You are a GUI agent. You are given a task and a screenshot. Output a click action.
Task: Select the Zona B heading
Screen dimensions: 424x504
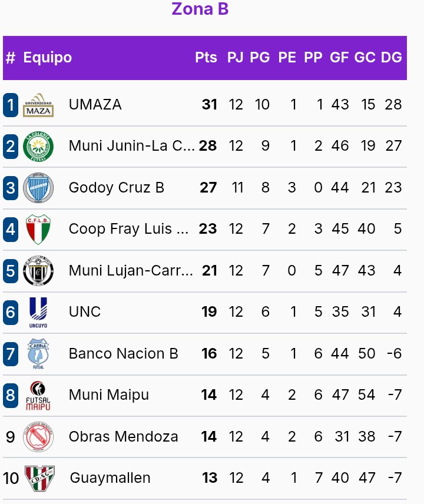(x=200, y=9)
